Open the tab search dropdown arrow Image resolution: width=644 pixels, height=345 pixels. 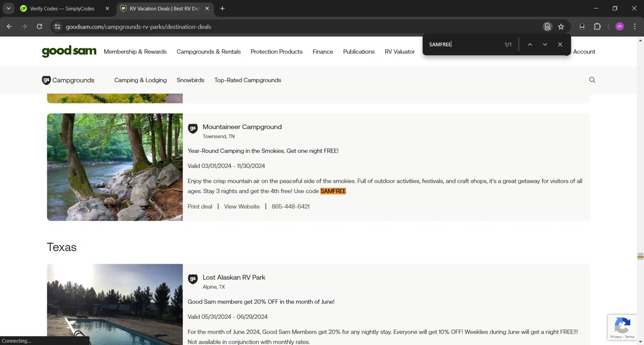pos(8,9)
